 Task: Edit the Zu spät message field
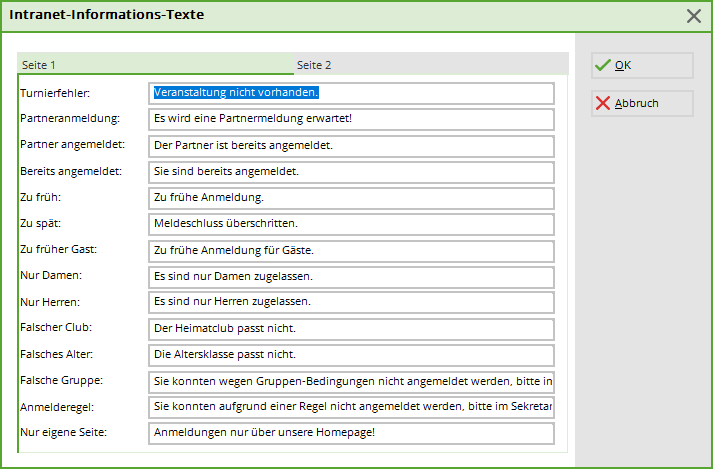350,223
